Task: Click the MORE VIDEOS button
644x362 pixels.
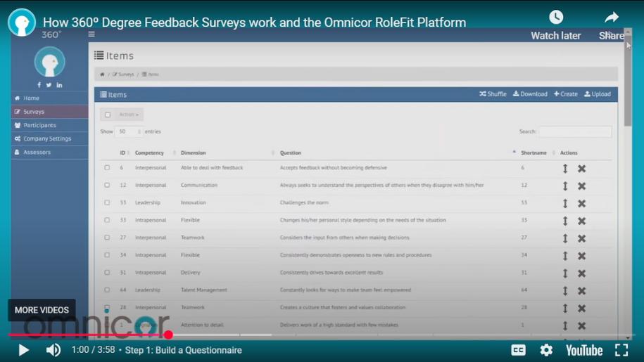Action: point(42,310)
